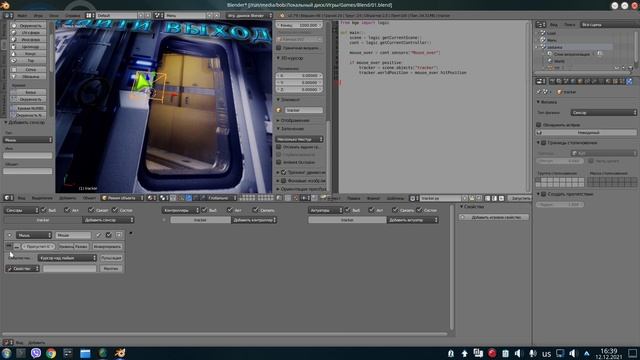Open the Справка menu in info header
This screenshot has height=360, width=640.
coord(73,16)
